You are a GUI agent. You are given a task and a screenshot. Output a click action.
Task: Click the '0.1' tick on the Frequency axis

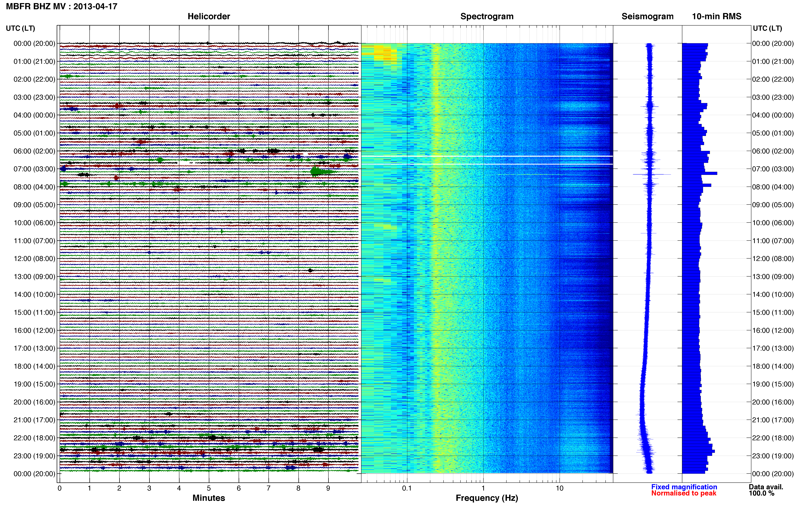point(407,488)
